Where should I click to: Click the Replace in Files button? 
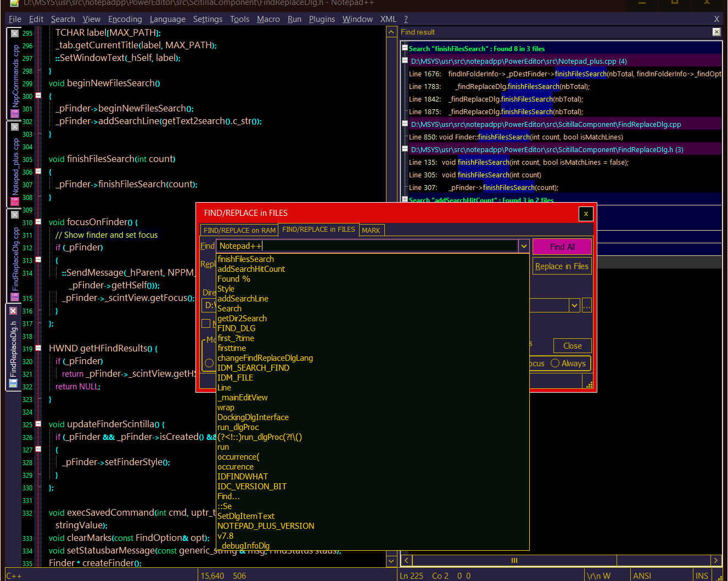562,266
